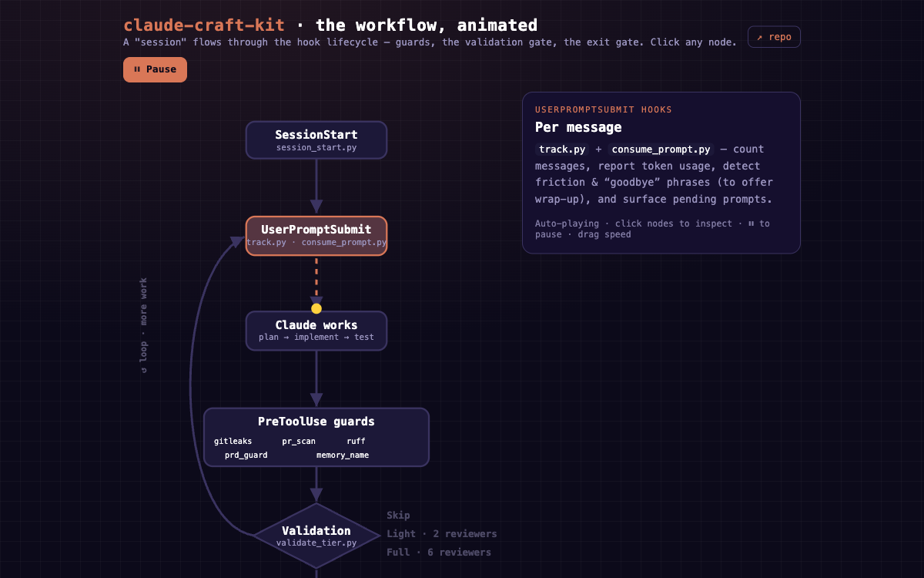924x578 pixels.
Task: Click the memory_name guard label
Action: 343,455
